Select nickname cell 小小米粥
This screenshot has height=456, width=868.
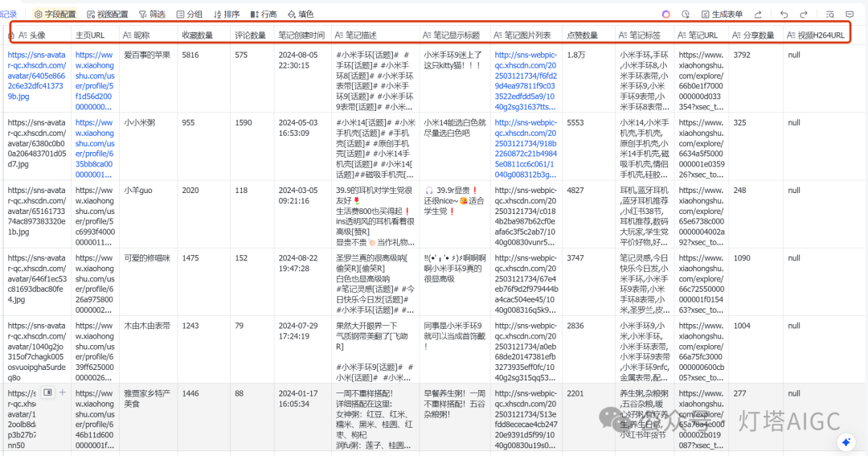tap(149, 146)
